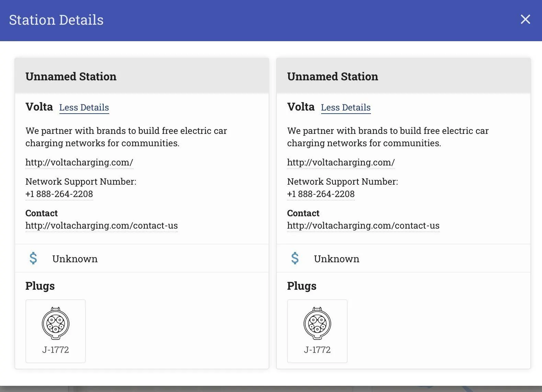542x392 pixels.
Task: Close the Station Details dialog
Action: [x=525, y=20]
